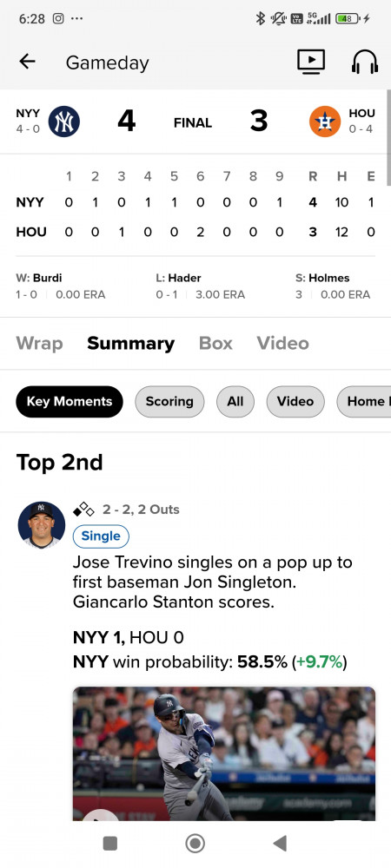Tap the headphones audio icon

(x=364, y=62)
